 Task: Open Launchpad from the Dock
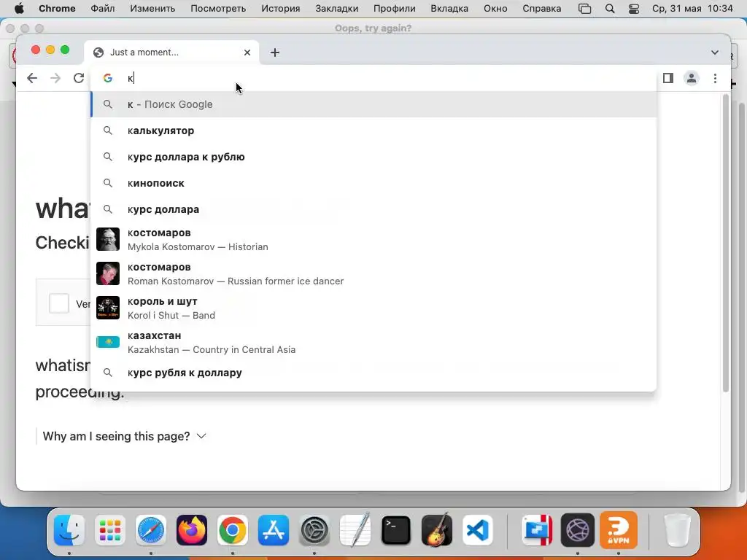[x=110, y=530]
